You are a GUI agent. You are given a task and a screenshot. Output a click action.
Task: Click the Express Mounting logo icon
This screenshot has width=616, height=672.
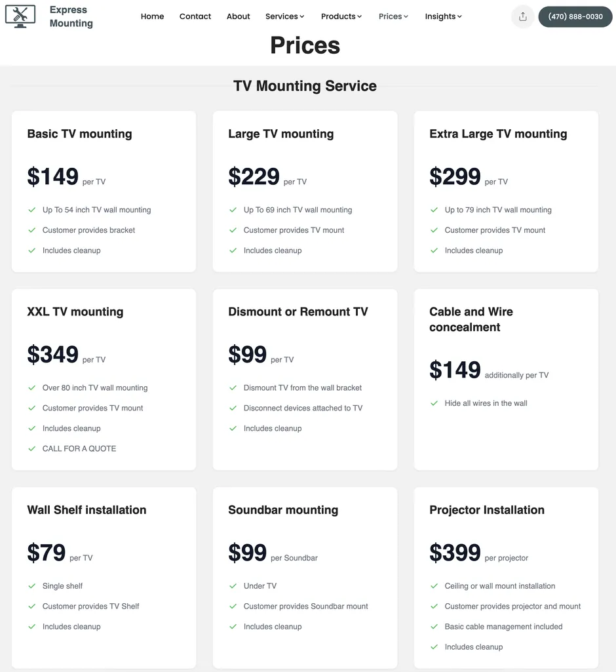20,16
